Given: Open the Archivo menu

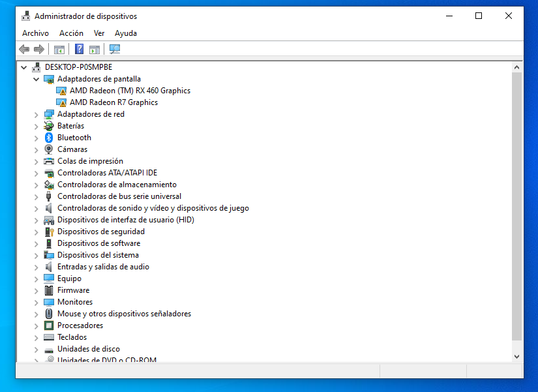Looking at the screenshot, I should coord(35,33).
